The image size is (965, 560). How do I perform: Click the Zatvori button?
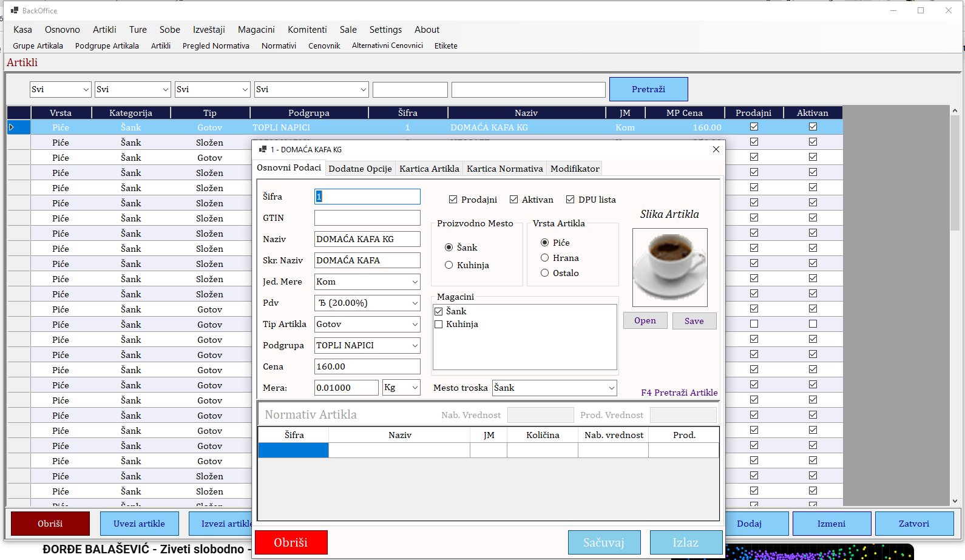click(x=914, y=524)
